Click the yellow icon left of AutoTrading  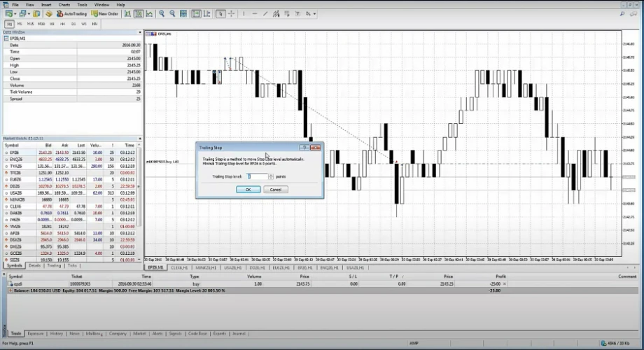49,13
